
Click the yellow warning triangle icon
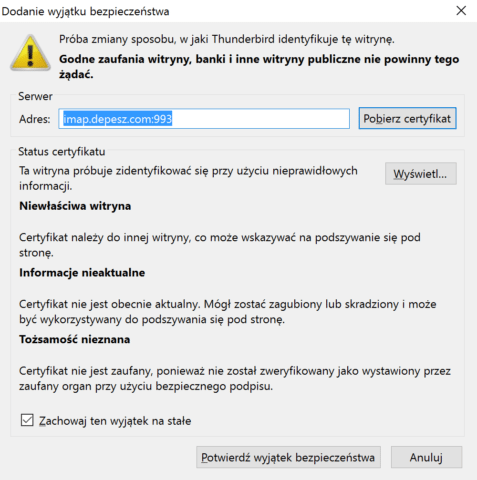[x=30, y=53]
